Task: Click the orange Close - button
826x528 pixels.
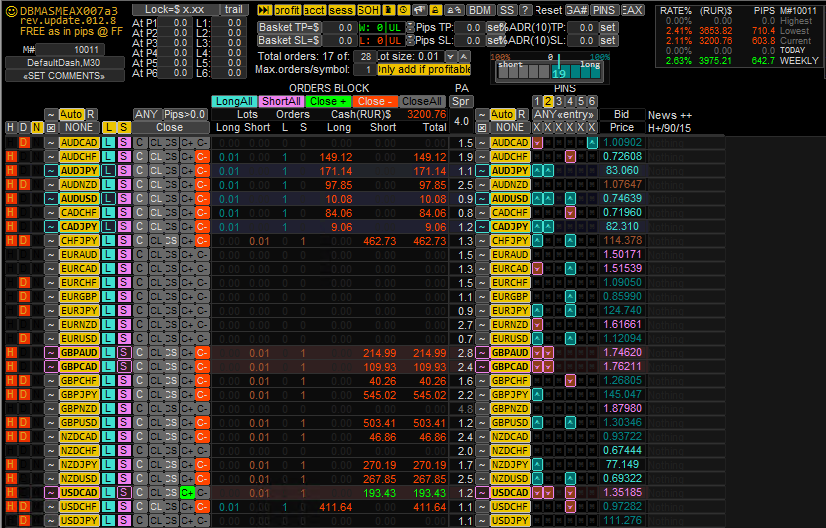Action: click(375, 101)
